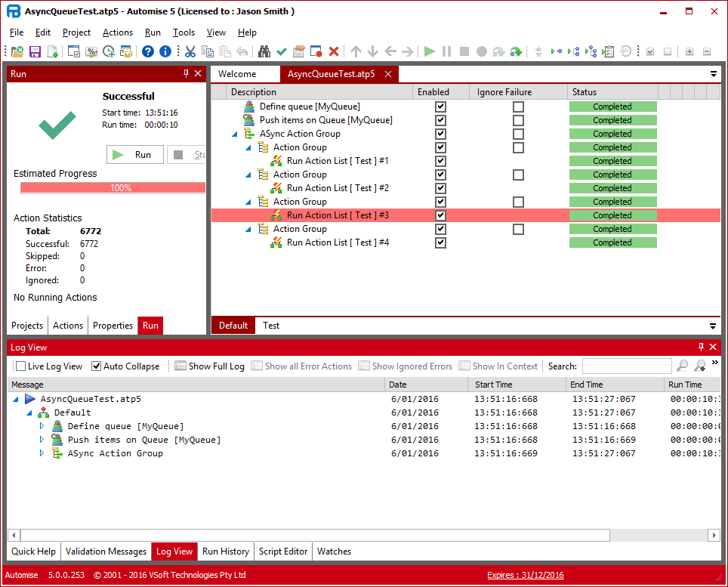Click the percent Variables icon in toolbar
The image size is (728, 587).
91,51
